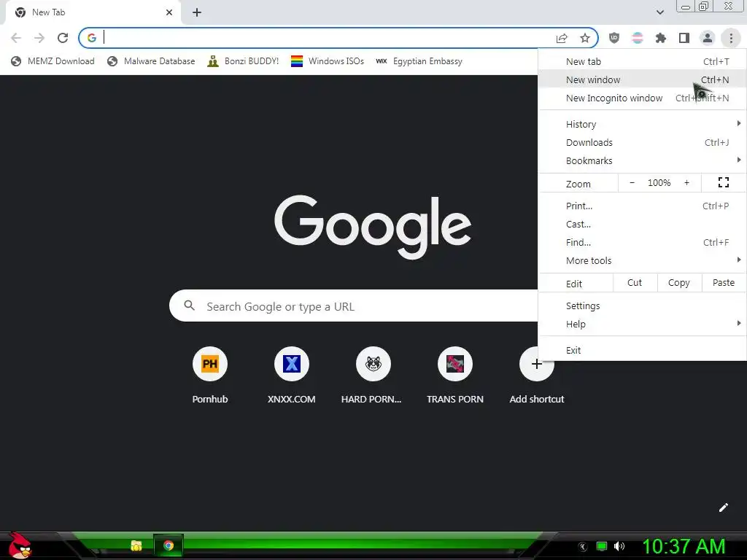
Task: Click the 100% zoom value
Action: 659,183
